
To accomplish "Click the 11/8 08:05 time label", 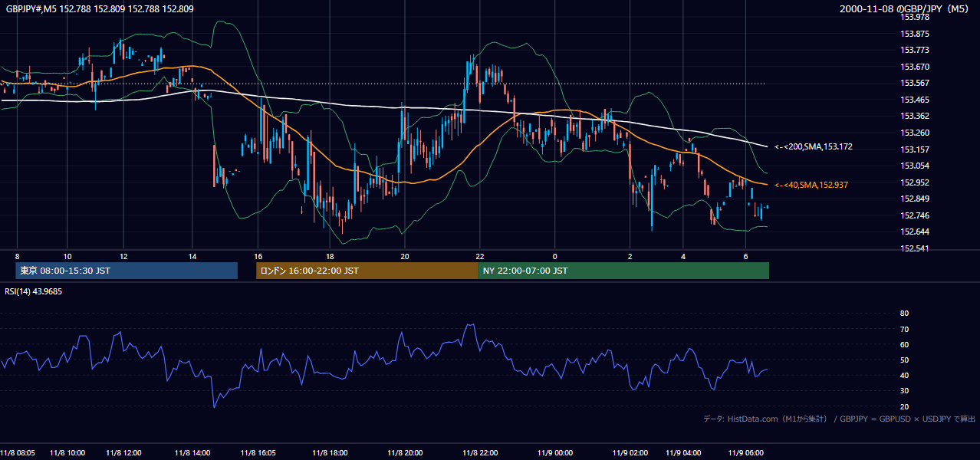I will click(18, 452).
